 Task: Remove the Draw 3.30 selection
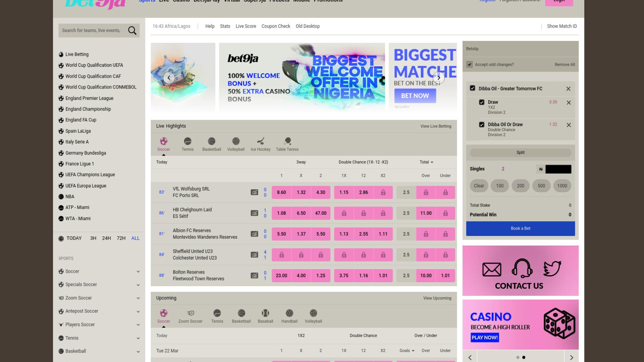(569, 103)
